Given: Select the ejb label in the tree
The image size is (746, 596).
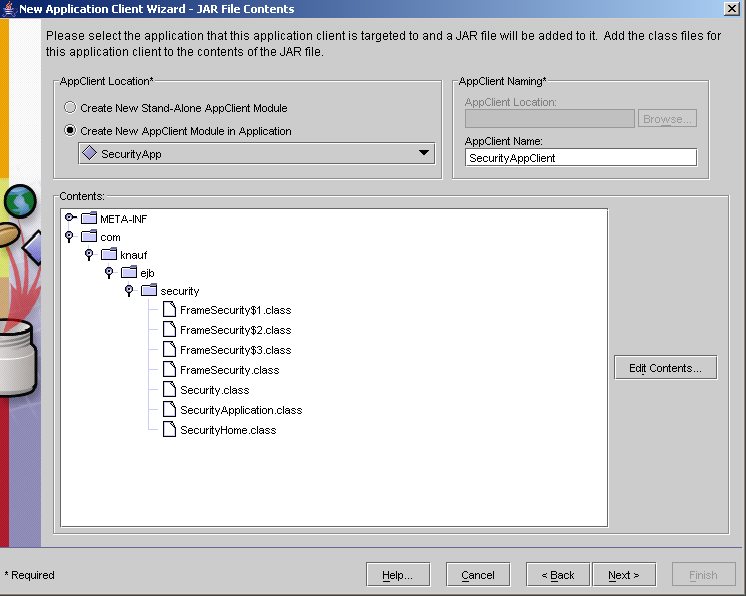Looking at the screenshot, I should (147, 273).
